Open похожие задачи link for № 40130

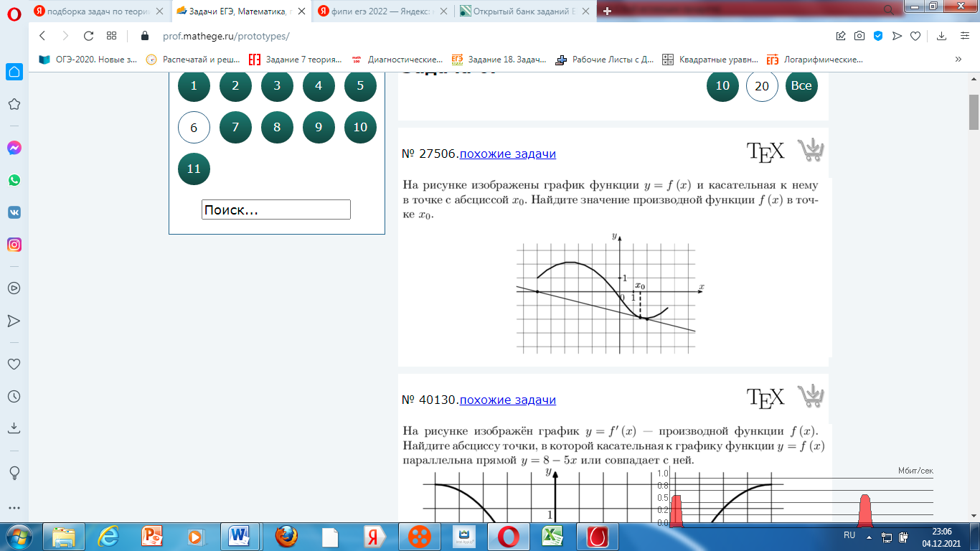pos(508,400)
